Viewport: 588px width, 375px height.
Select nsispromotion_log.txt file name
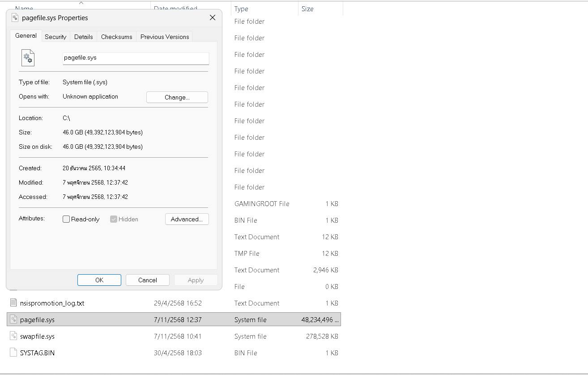(x=52, y=303)
